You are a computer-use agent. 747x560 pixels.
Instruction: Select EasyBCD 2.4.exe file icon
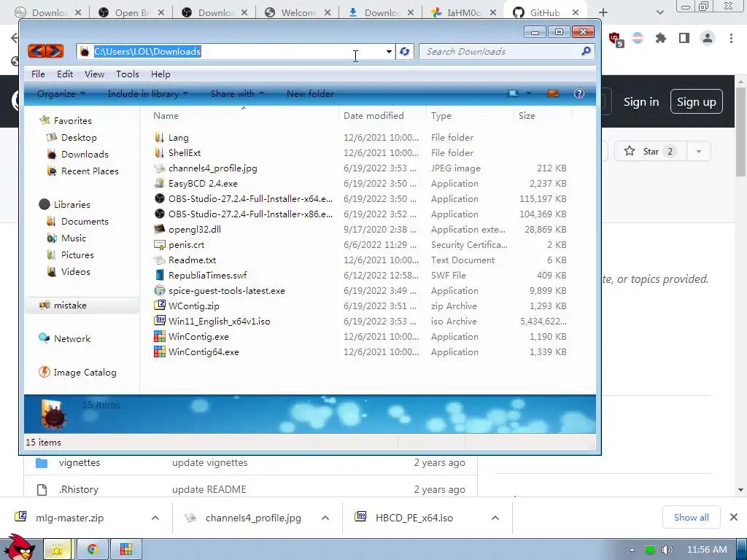(x=160, y=183)
